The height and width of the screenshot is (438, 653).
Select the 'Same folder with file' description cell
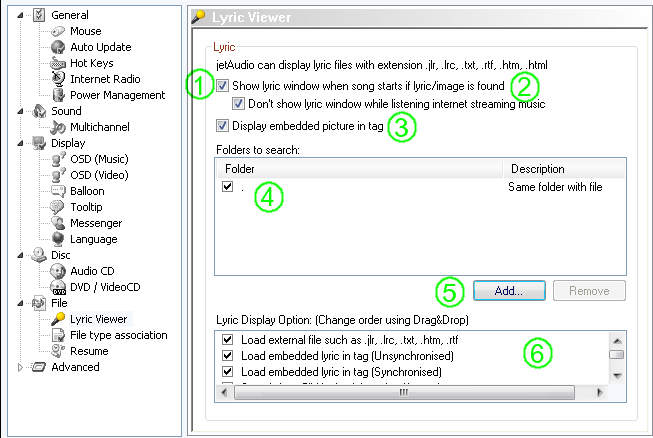click(x=555, y=187)
